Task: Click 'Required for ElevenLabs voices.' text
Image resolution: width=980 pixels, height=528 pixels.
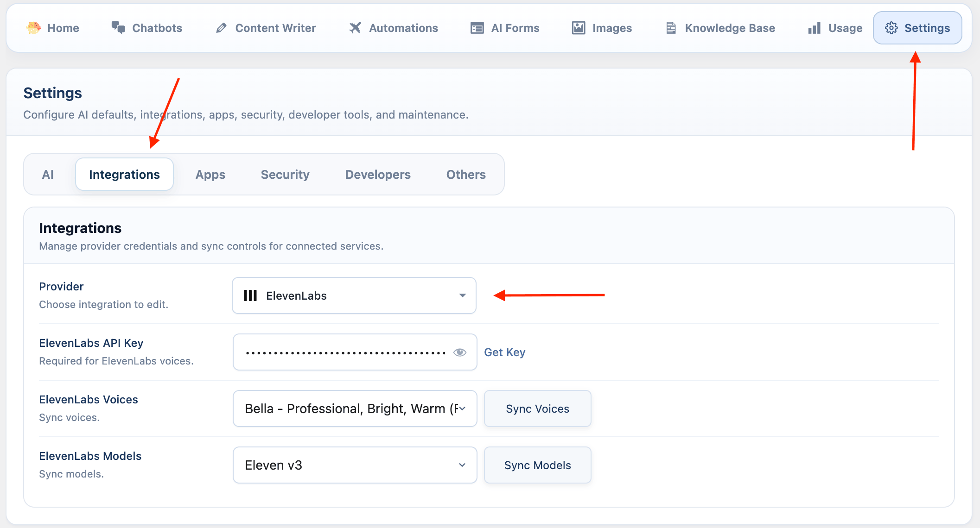Action: pos(116,361)
